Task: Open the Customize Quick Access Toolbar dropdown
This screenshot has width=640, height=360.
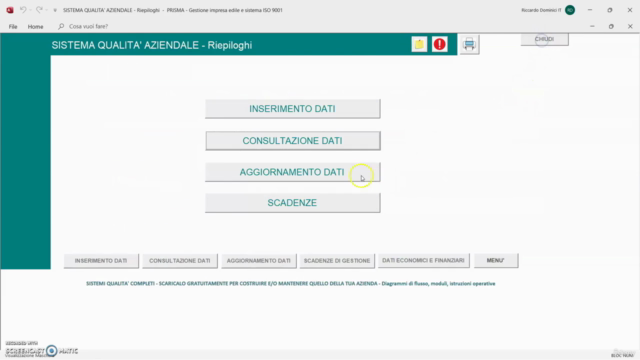Action: point(55,10)
